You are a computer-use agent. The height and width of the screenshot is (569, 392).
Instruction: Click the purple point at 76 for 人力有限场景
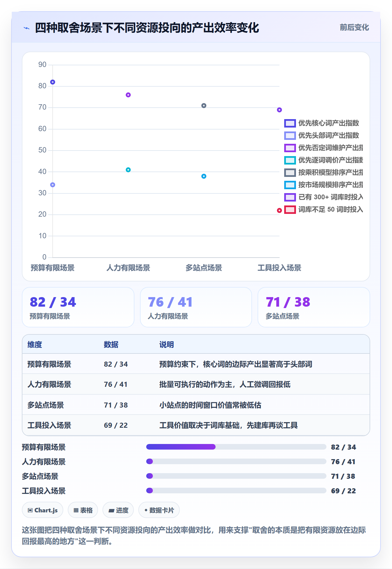pyautogui.click(x=128, y=95)
